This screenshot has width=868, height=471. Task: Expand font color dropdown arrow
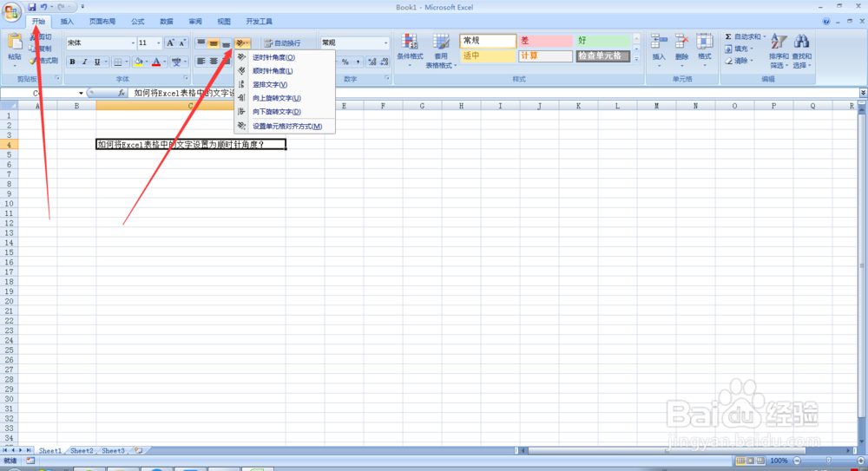[x=164, y=62]
